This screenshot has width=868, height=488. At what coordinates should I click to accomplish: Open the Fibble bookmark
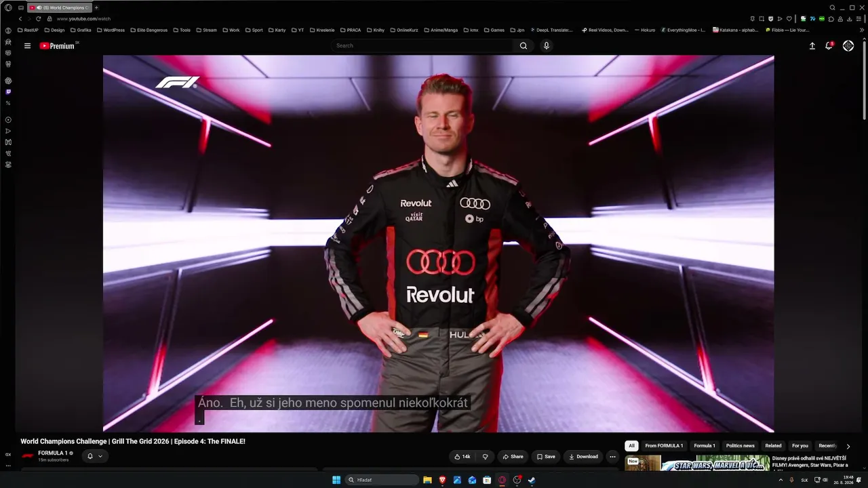(x=787, y=30)
